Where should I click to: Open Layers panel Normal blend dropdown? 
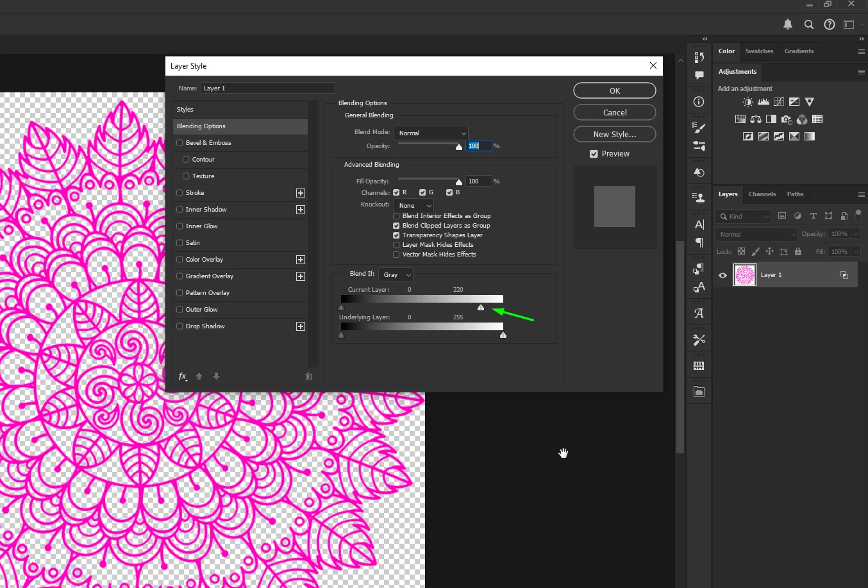[x=756, y=234]
